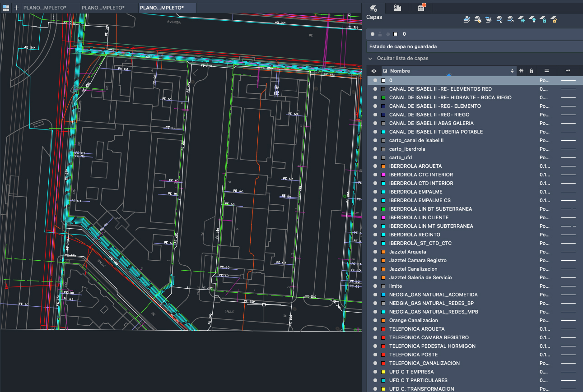This screenshot has height=392, width=583.
Task: Click the Unlock Layer open padlock icon
Action: (554, 19)
